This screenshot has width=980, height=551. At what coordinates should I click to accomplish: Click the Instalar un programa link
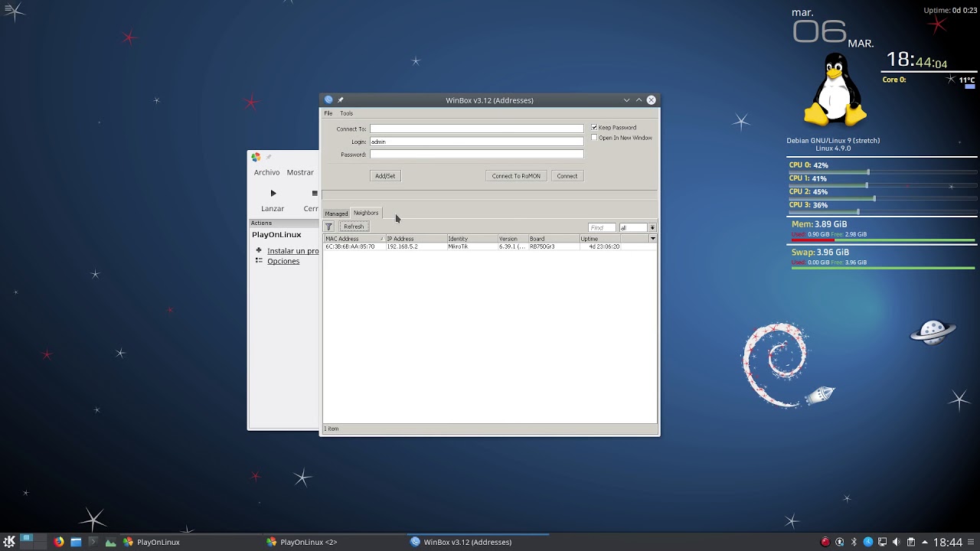(292, 251)
